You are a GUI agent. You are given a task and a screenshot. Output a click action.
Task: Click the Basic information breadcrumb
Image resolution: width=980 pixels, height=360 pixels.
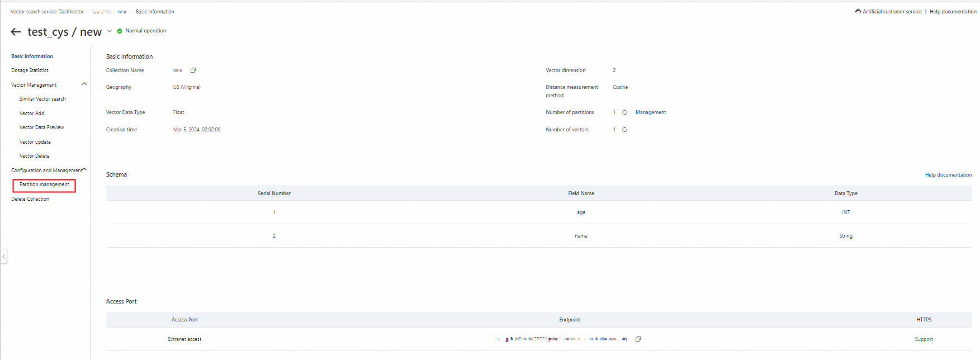pyautogui.click(x=155, y=12)
